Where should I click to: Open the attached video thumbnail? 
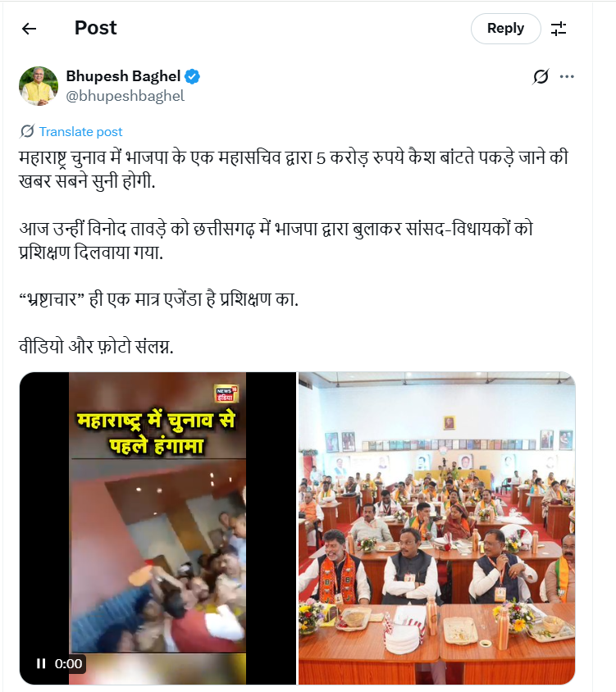click(x=157, y=528)
